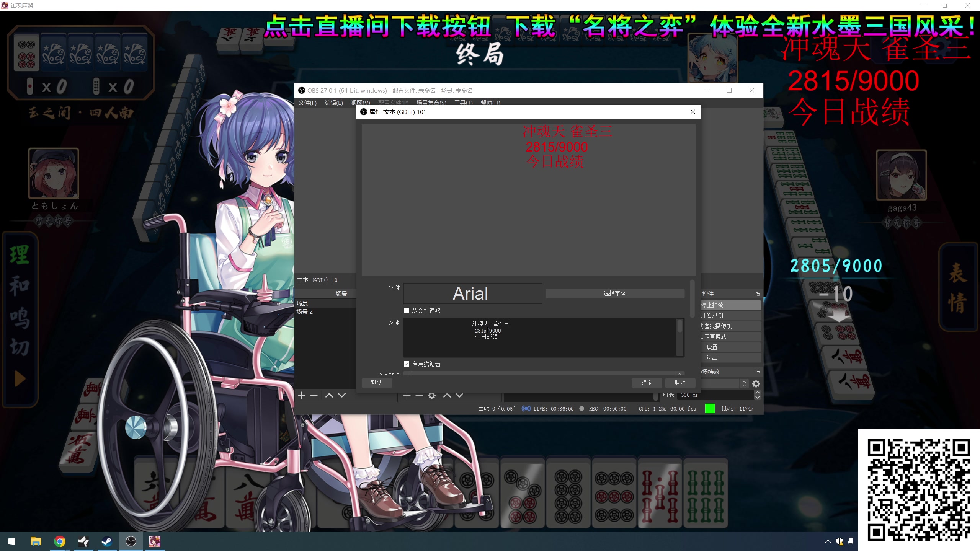
Task: Click into the 文本 text input area
Action: (540, 337)
